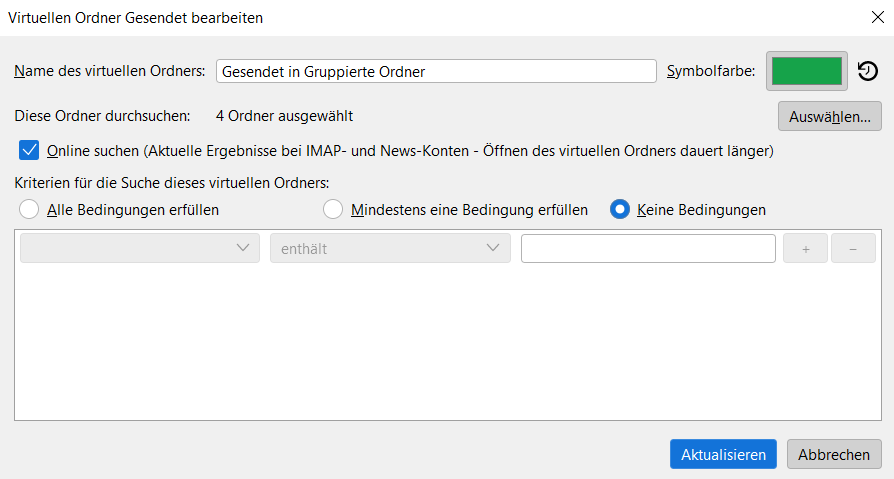
Task: Add a search criterion with plus button
Action: (x=805, y=249)
